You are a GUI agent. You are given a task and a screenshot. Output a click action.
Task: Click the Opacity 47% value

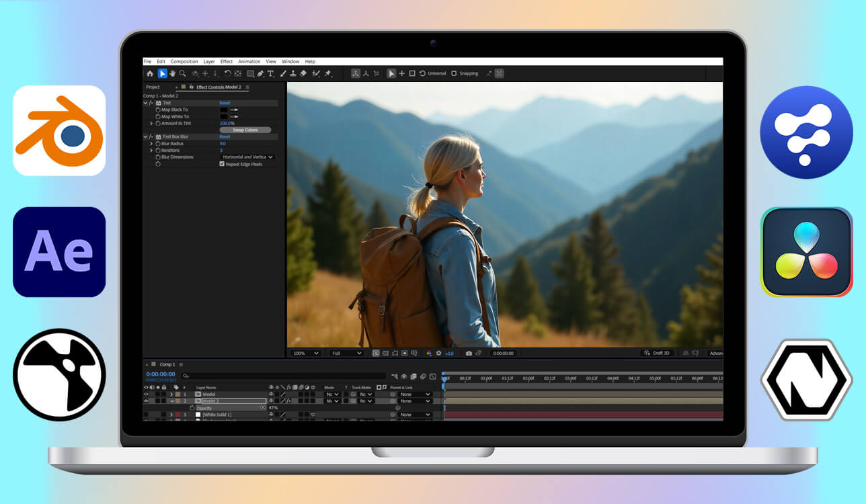(273, 408)
